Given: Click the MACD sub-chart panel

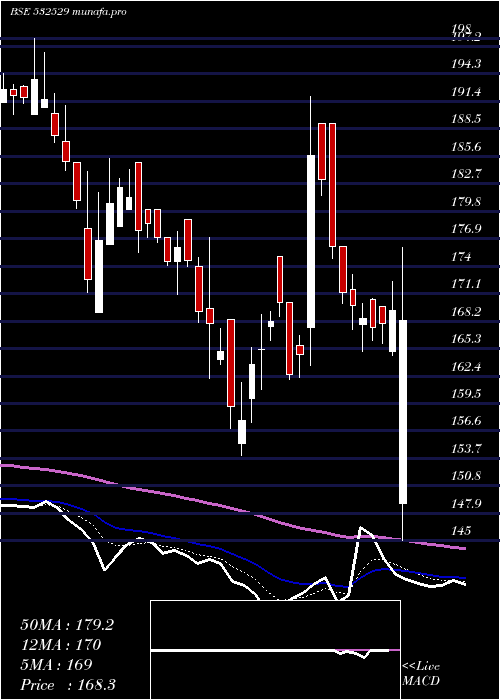Looking at the screenshot, I should (x=275, y=650).
